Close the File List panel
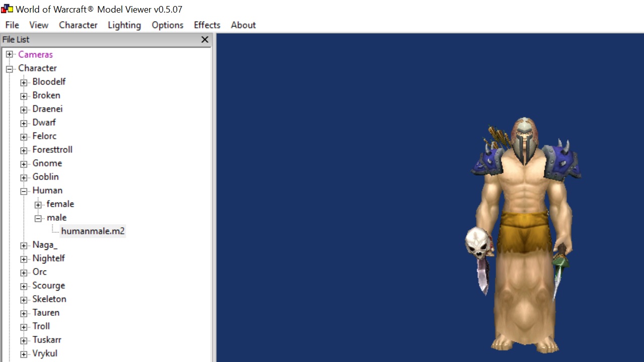644x362 pixels. pos(205,39)
